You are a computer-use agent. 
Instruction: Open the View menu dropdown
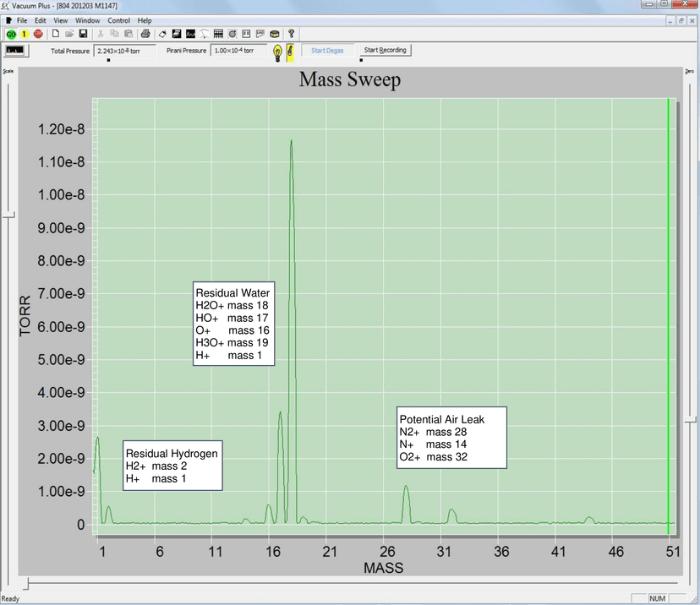[60, 20]
